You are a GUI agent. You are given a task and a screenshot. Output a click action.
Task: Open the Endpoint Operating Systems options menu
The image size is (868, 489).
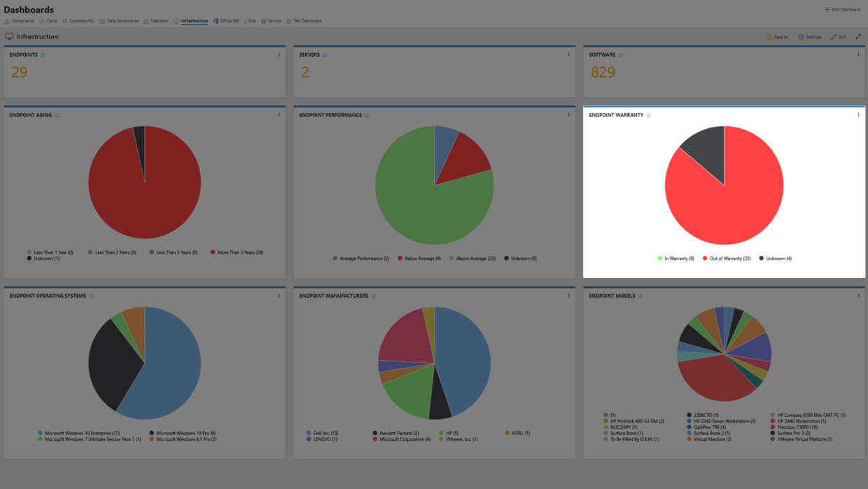[279, 296]
